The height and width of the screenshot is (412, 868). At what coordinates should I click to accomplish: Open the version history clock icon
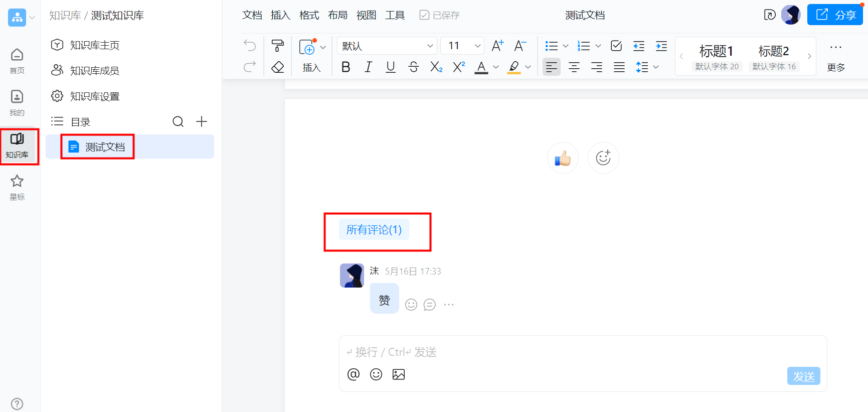770,15
